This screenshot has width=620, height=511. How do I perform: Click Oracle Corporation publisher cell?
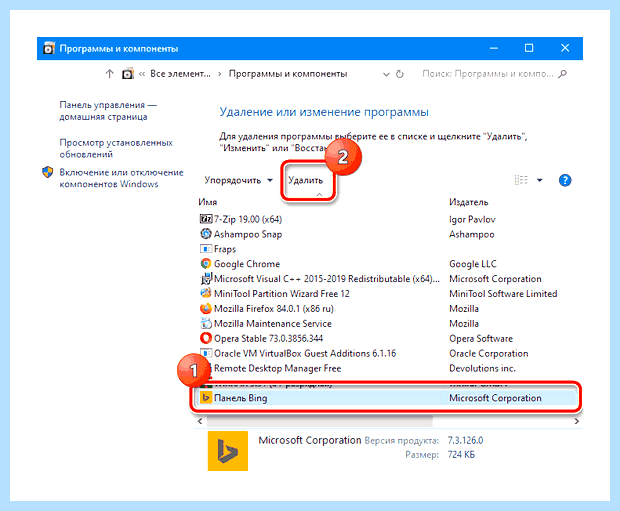coord(489,354)
